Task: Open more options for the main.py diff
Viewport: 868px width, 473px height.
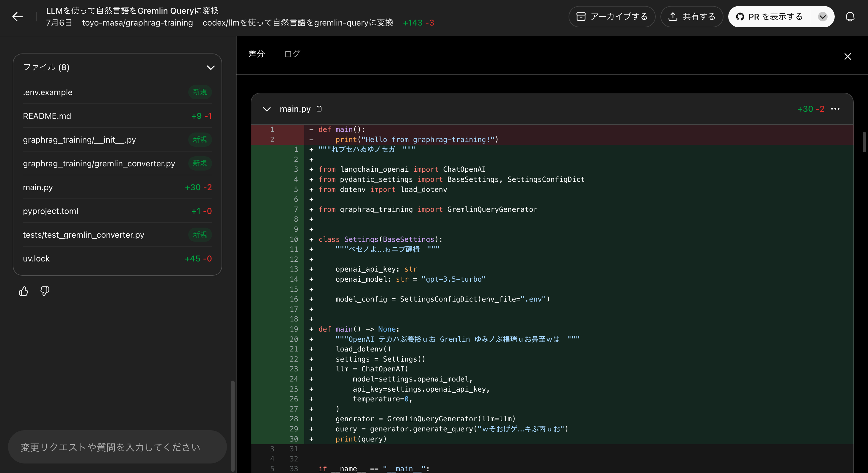Action: coord(836,109)
